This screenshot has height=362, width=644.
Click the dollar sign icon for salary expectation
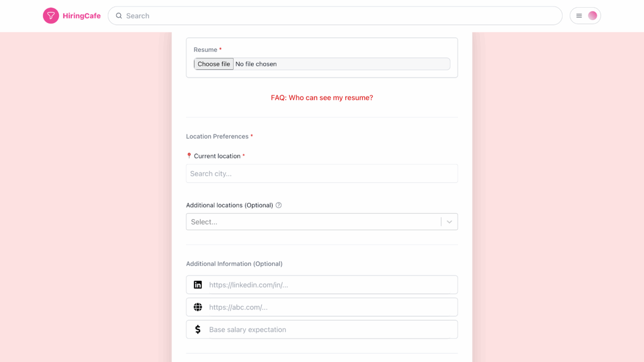[x=198, y=329]
